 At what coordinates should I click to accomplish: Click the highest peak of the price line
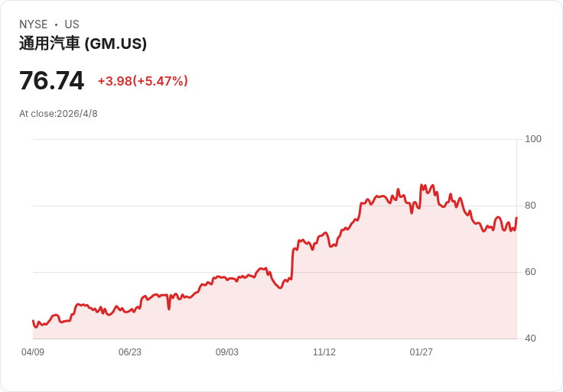421,185
